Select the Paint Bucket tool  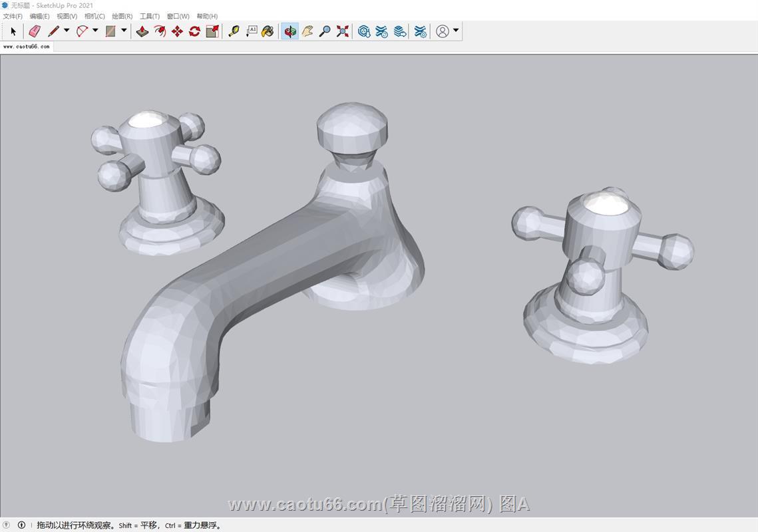(268, 31)
